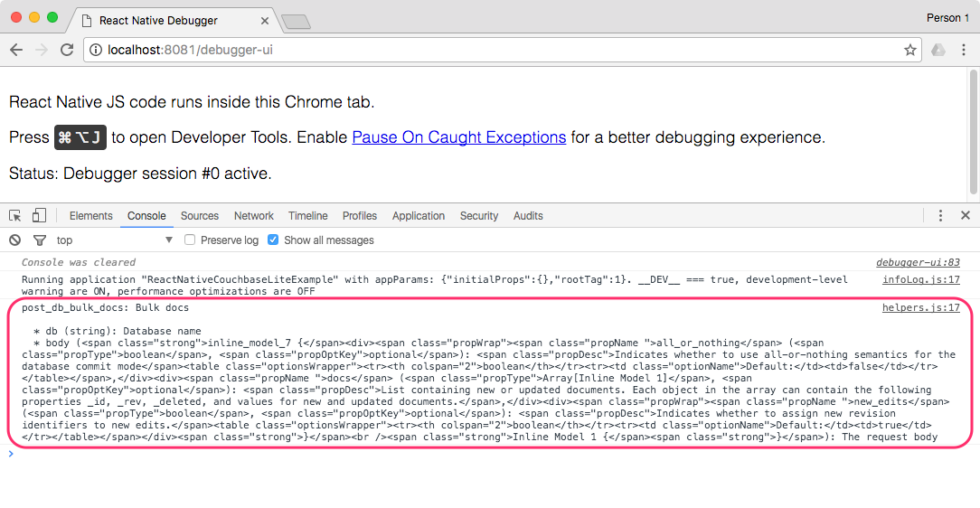Go back with the browser back arrow
The image size is (980, 508).
[x=16, y=50]
